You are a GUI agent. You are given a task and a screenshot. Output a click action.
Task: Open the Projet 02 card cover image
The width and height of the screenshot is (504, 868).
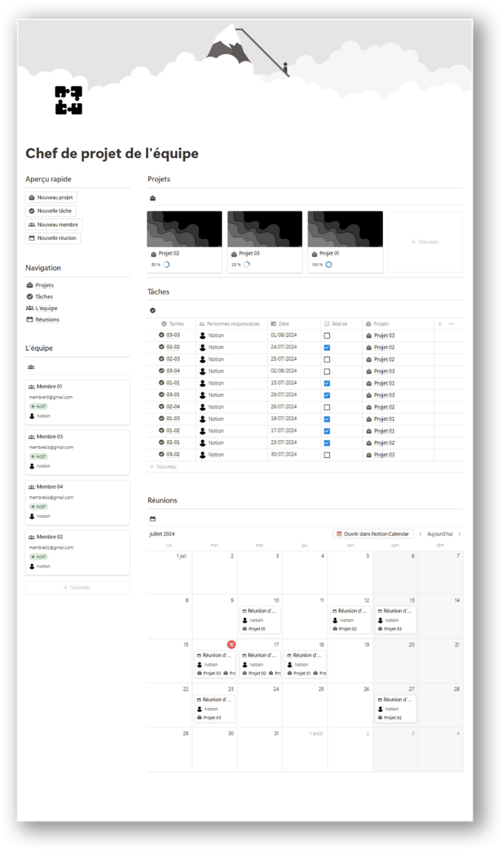(x=185, y=229)
